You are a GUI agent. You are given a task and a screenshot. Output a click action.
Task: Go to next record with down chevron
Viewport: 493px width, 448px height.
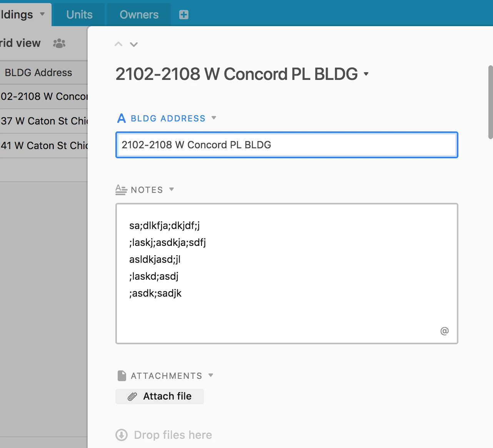click(134, 44)
